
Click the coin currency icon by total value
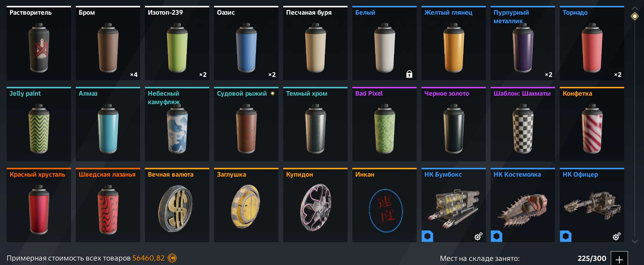pos(172,258)
